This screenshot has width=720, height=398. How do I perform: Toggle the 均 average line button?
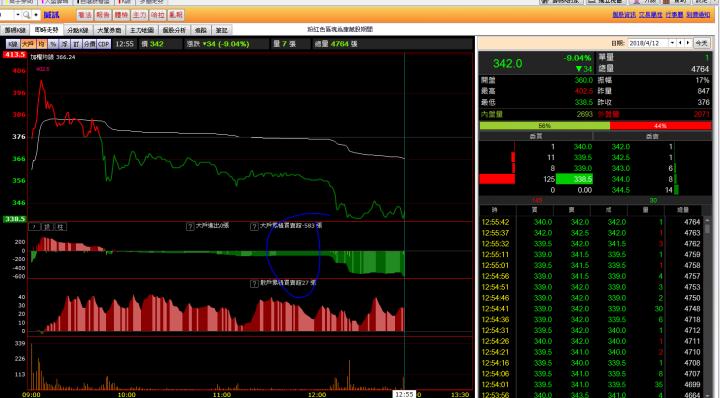pyautogui.click(x=41, y=44)
